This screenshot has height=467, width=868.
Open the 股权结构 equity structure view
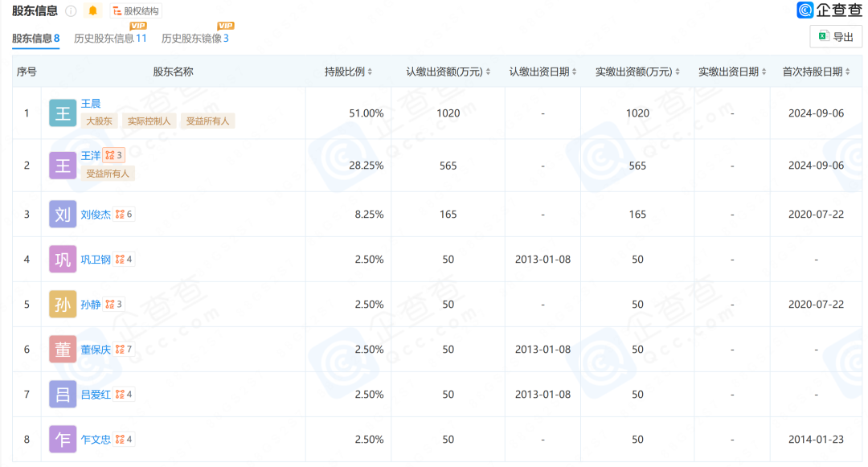136,11
